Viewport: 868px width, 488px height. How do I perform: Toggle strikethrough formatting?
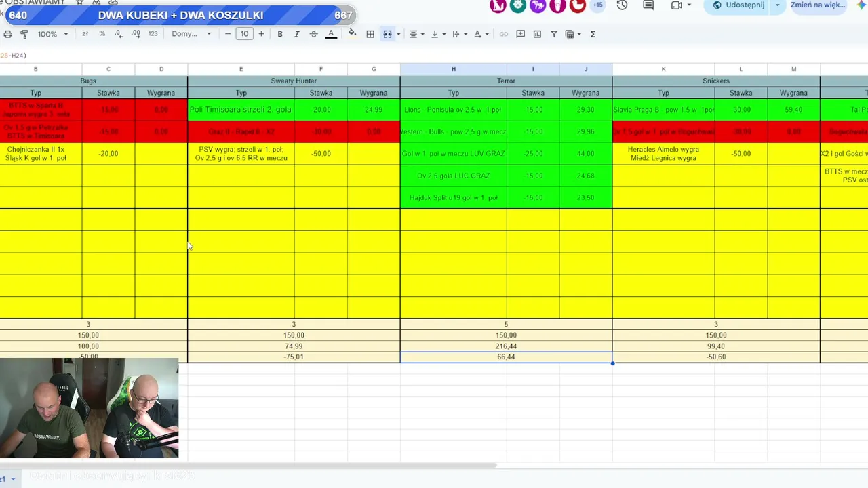[313, 34]
